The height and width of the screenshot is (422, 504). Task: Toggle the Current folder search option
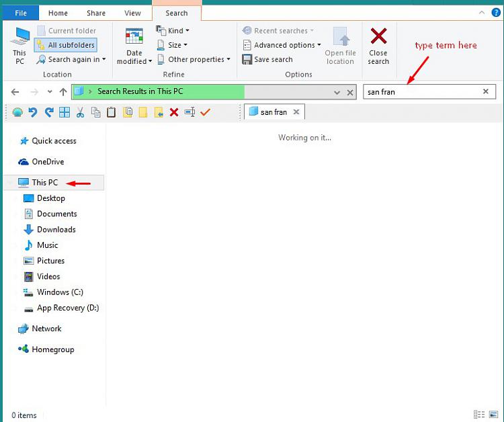pyautogui.click(x=67, y=31)
